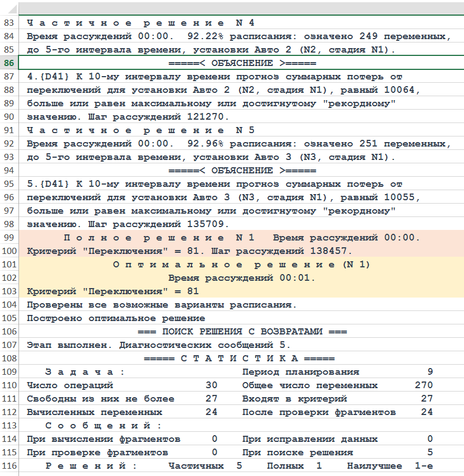Screen dimensions: 464x476
Task: Select the СТАТИСТИКА heading row cell
Action: pos(240,359)
